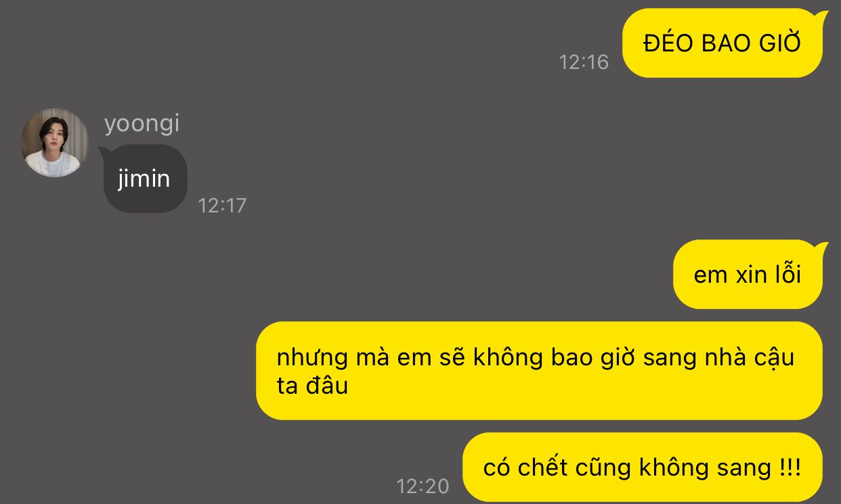Screen dimensions: 841x504
Task: Click the words 'ta đâu' on second line
Action: 312,386
